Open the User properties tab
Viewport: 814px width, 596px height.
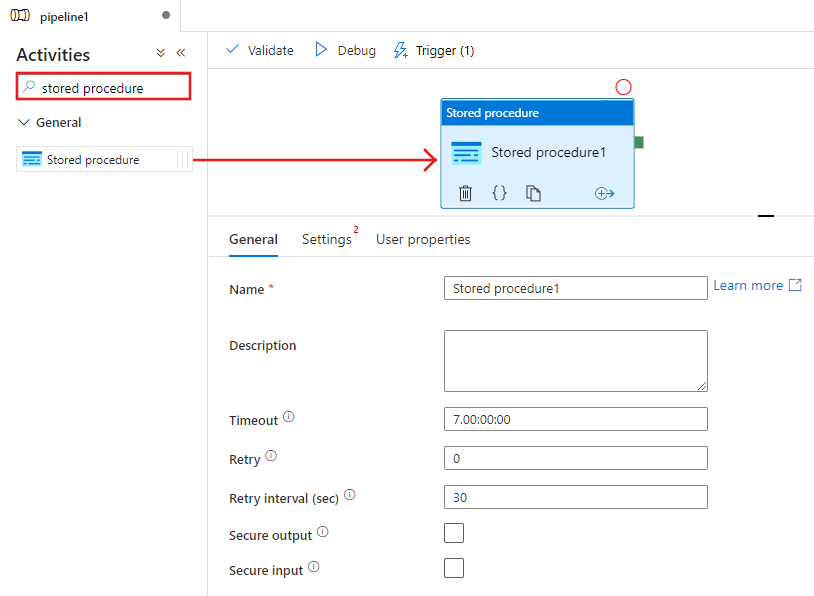(423, 240)
